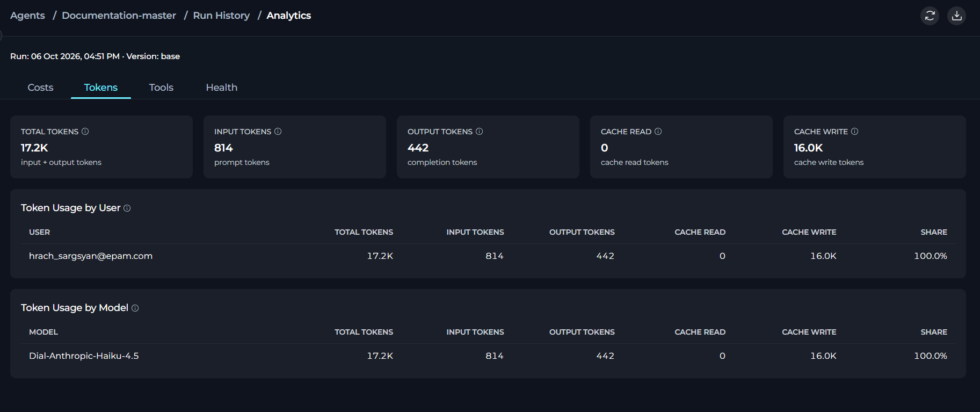This screenshot has width=980, height=412.
Task: Click 'input + output tokens' caption
Action: coord(61,162)
